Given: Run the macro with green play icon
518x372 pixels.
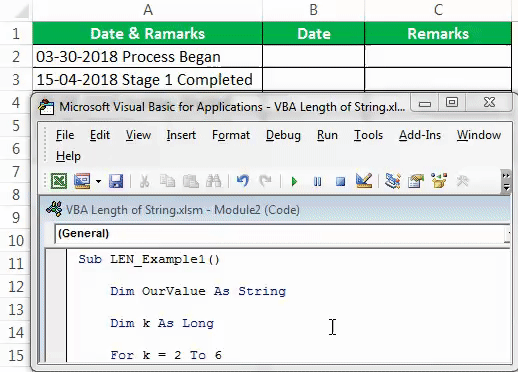Looking at the screenshot, I should pos(294,182).
